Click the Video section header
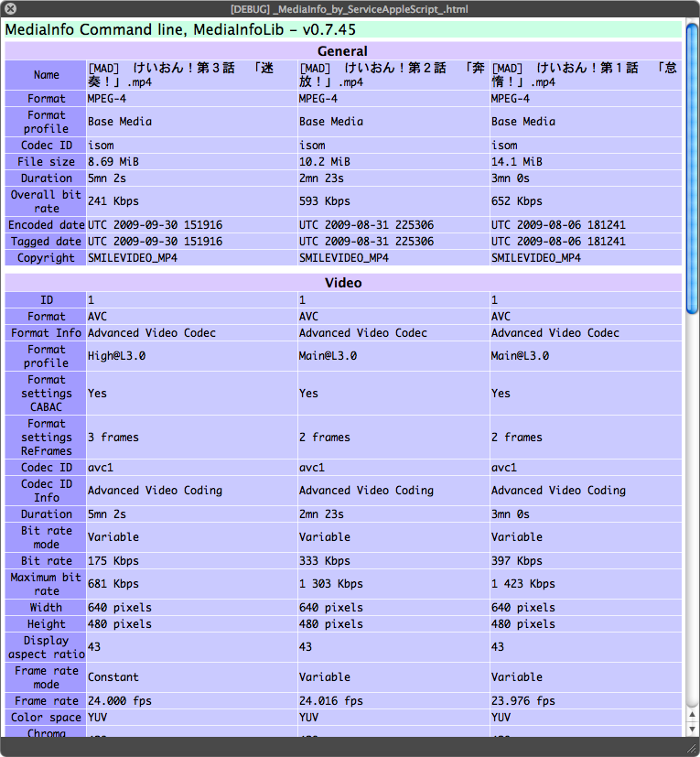The height and width of the screenshot is (757, 700). pyautogui.click(x=343, y=283)
